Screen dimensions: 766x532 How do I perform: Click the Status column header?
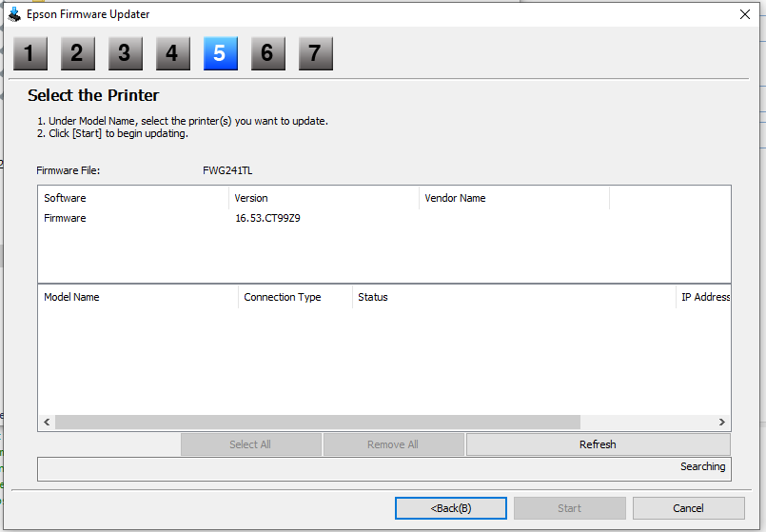[x=514, y=297]
